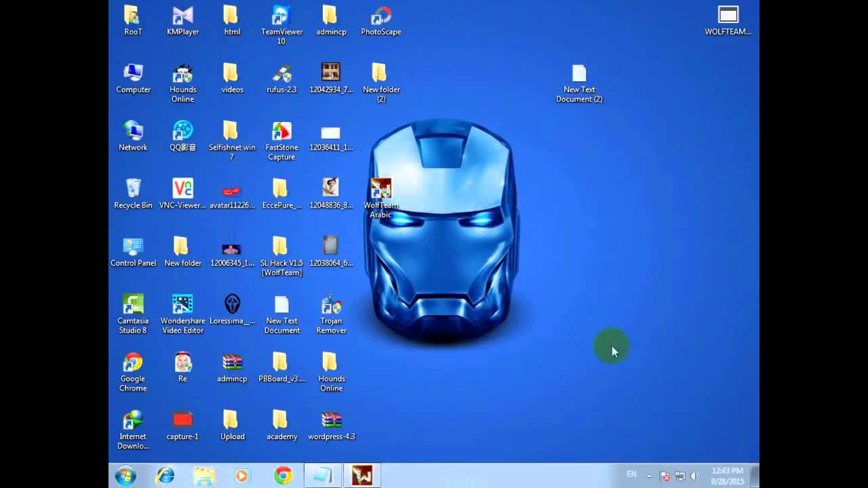
Task: Launch FastStone Capture shortcut
Action: coord(281,140)
